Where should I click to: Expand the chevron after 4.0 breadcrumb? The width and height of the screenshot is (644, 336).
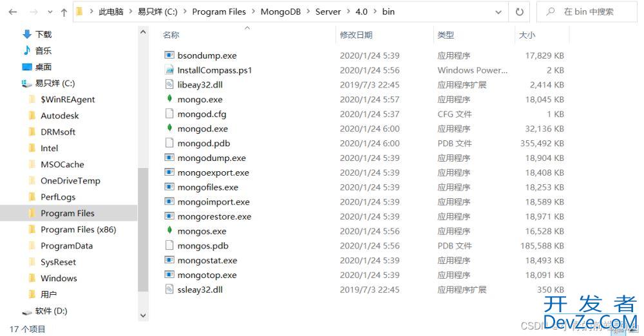(x=375, y=12)
